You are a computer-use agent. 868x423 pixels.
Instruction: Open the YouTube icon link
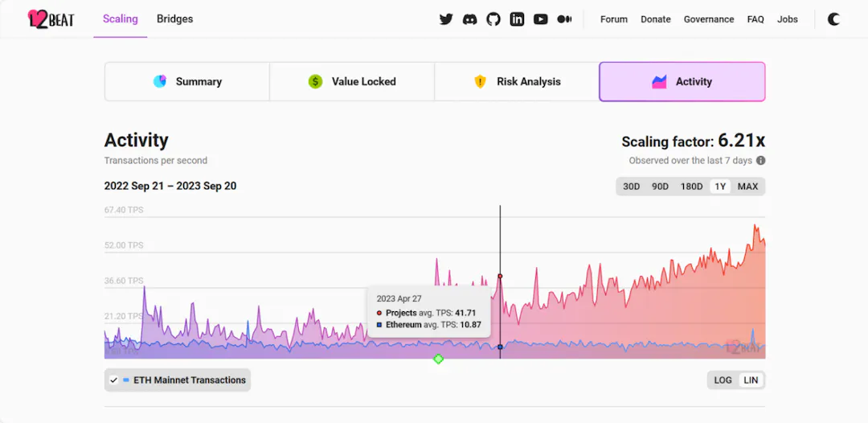coord(540,19)
